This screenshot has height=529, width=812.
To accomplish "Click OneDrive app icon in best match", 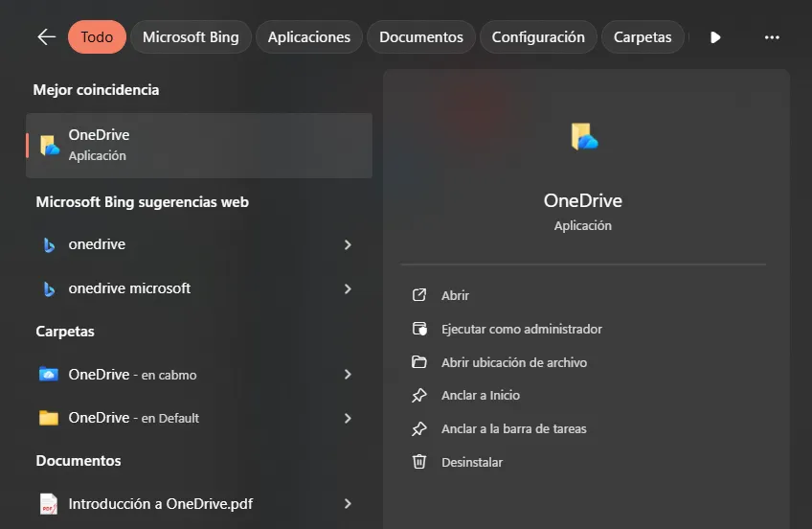I will 50,146.
